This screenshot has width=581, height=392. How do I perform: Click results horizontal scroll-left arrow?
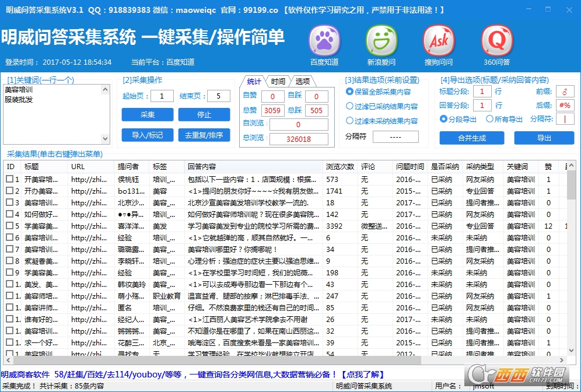click(8, 360)
